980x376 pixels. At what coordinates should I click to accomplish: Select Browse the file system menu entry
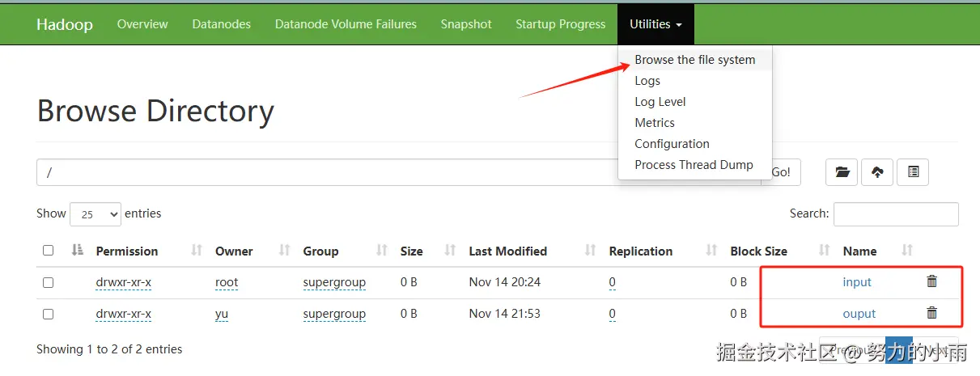click(694, 60)
